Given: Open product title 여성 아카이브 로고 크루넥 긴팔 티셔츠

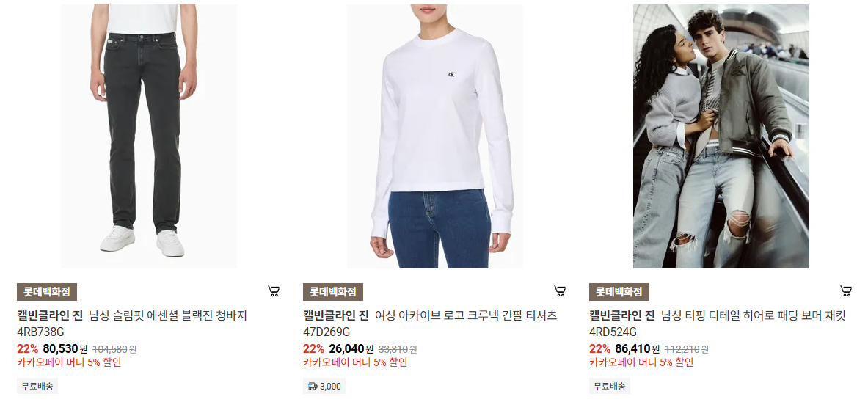Looking at the screenshot, I should click(x=466, y=315).
